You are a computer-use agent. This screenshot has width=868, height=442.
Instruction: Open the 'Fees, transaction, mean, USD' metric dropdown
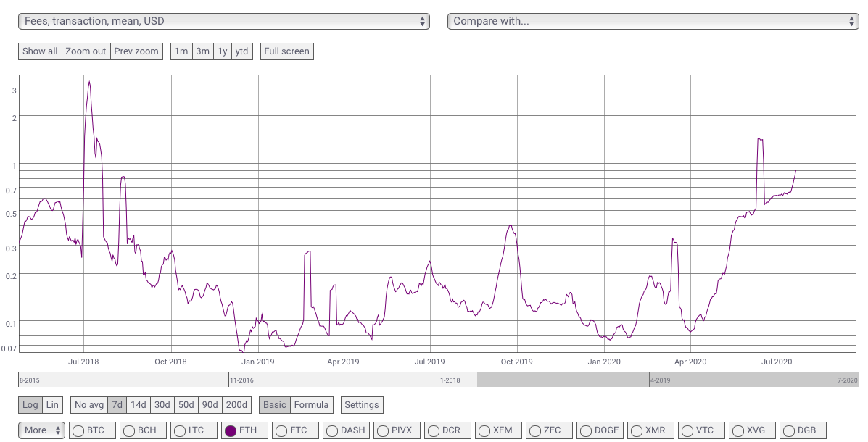pyautogui.click(x=223, y=22)
